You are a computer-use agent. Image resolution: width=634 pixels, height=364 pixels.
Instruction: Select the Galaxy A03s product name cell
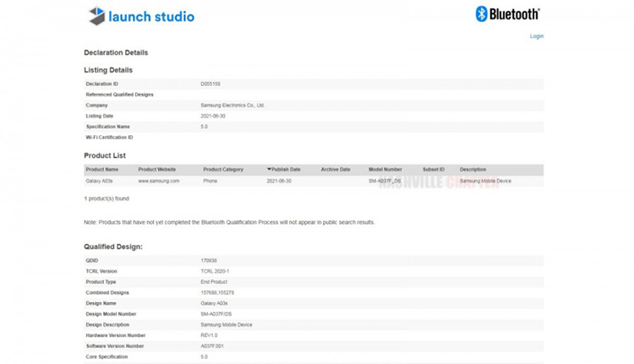(x=100, y=181)
